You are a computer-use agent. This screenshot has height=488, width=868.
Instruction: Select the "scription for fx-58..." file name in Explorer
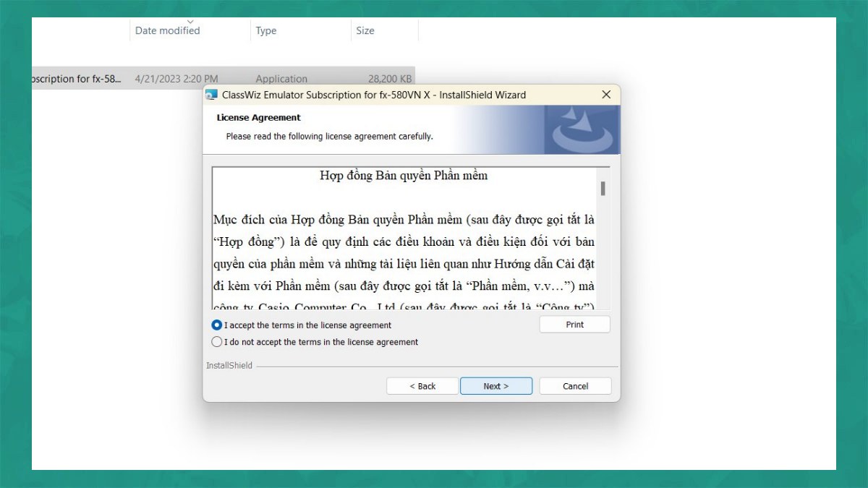[x=77, y=79]
